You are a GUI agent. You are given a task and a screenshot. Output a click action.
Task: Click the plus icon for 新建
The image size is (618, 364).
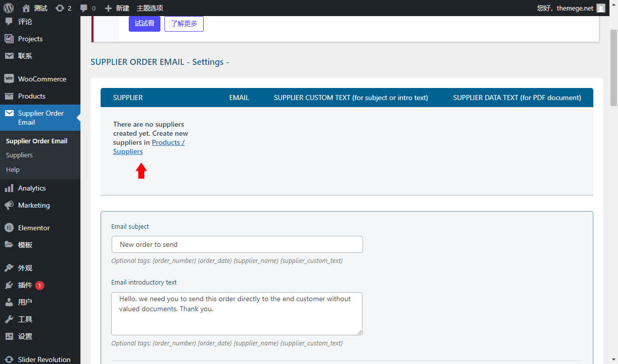pos(108,8)
